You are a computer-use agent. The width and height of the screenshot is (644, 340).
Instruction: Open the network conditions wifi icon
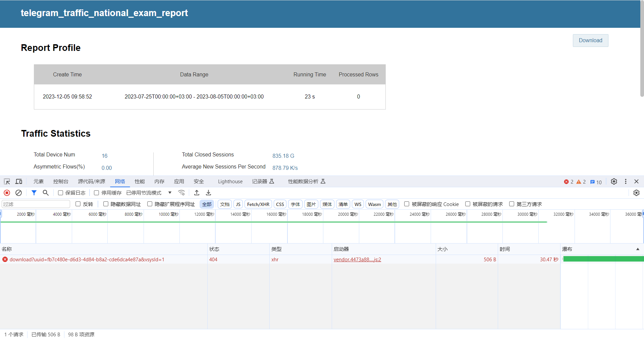pyautogui.click(x=181, y=193)
